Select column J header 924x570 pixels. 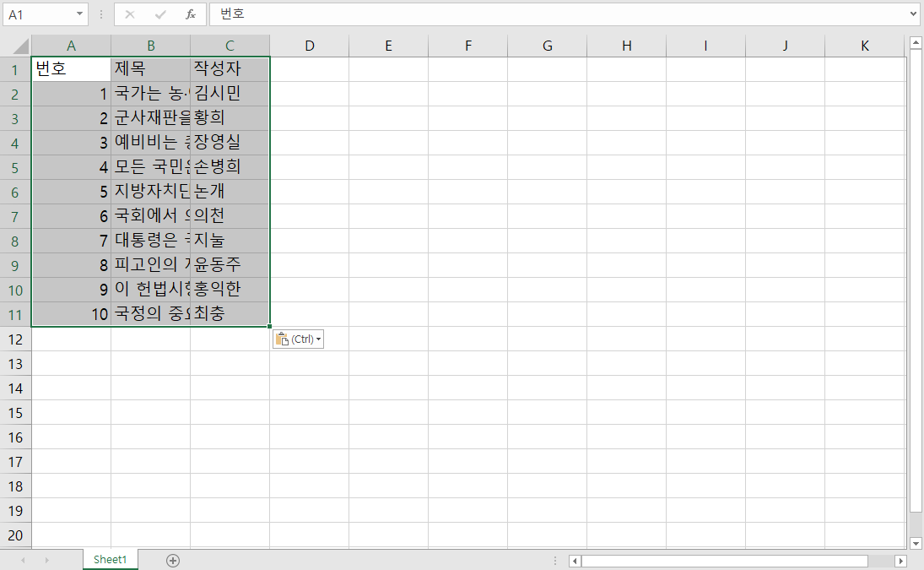point(786,46)
